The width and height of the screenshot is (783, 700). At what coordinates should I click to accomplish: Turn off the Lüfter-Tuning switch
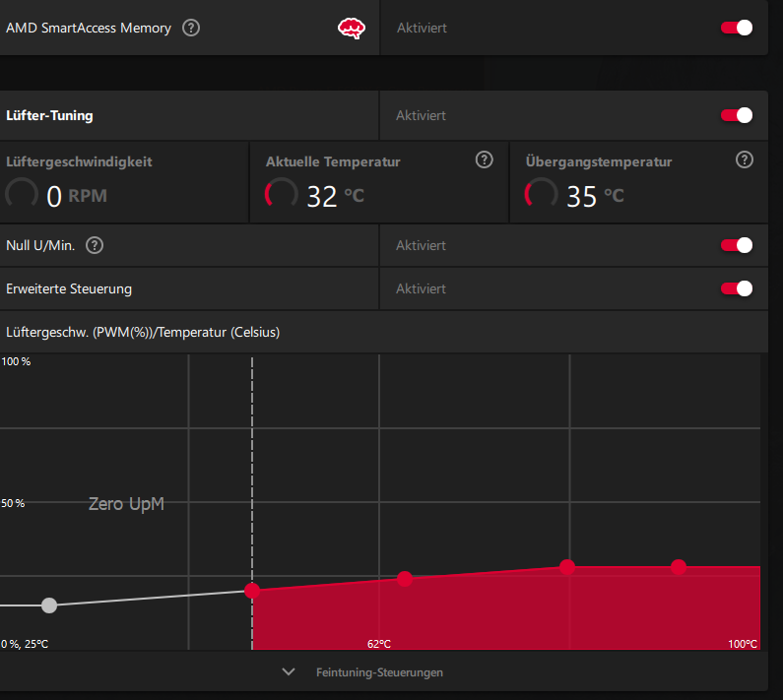tap(737, 115)
